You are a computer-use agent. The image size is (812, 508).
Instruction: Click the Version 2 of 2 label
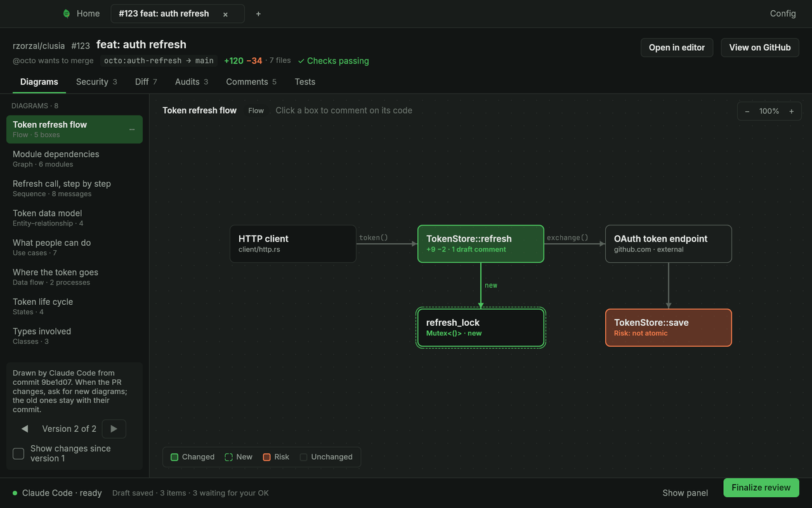pyautogui.click(x=69, y=429)
